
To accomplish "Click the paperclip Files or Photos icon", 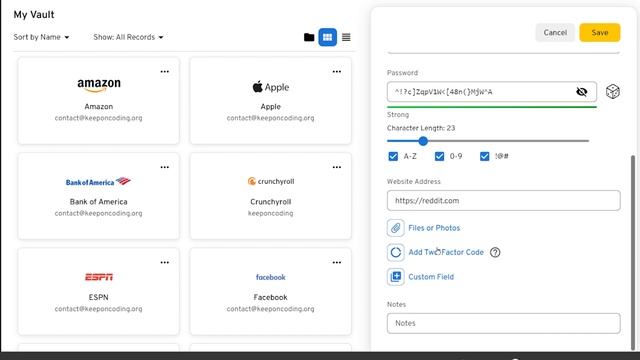I will pos(396,228).
